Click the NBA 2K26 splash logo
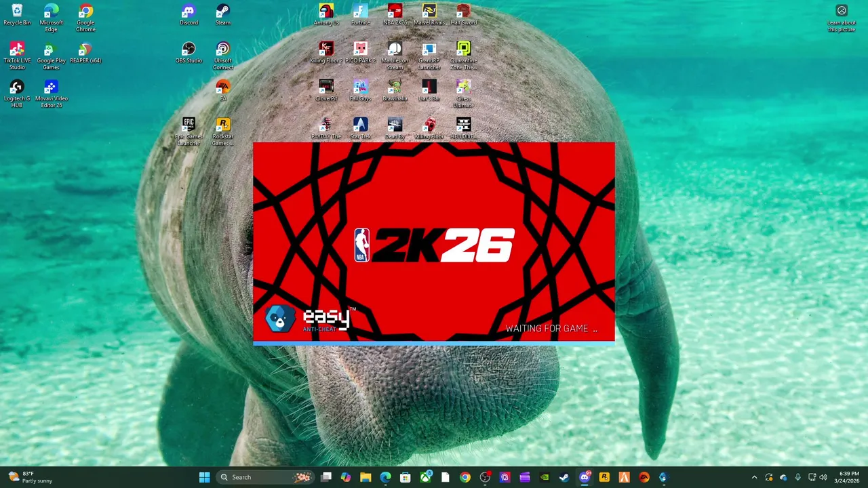This screenshot has height=488, width=868. tap(434, 245)
